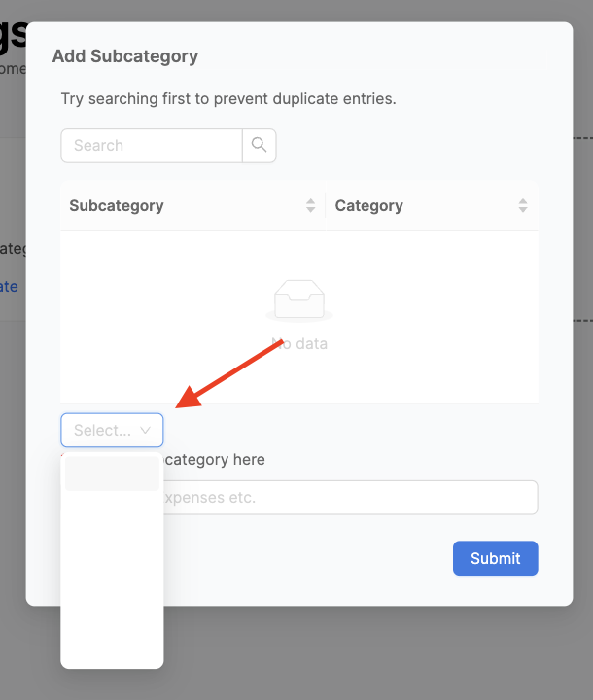This screenshot has width=593, height=700.
Task: Sort table by the Category header
Action: (x=369, y=206)
